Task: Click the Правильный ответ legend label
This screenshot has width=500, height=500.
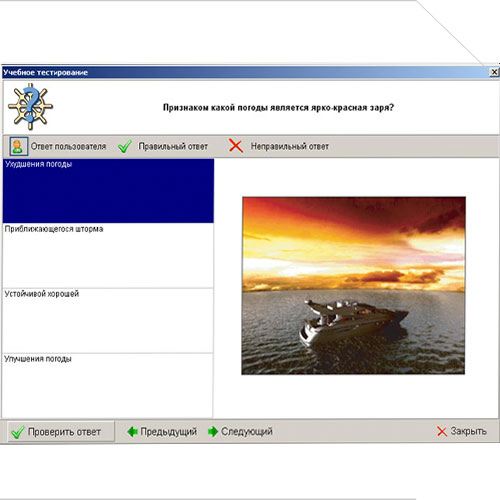Action: click(173, 146)
